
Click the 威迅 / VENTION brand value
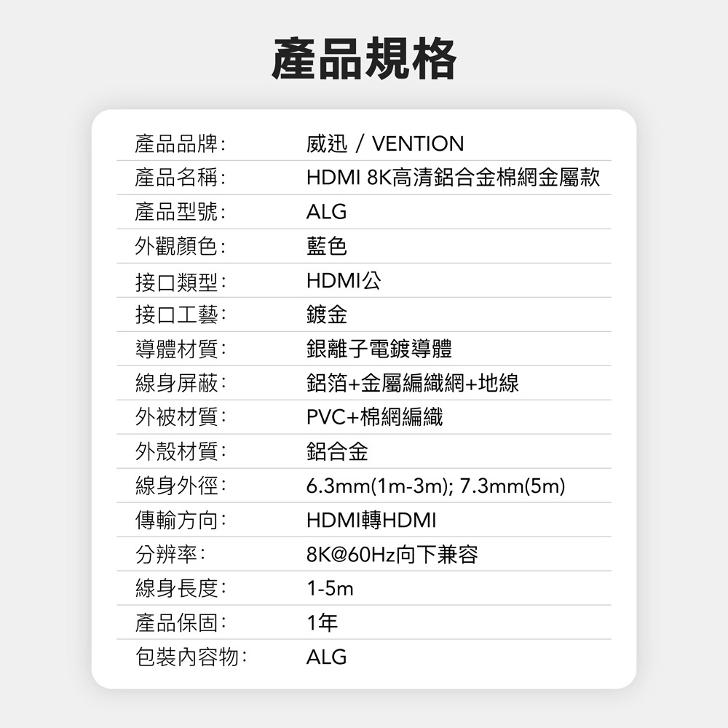point(385,143)
